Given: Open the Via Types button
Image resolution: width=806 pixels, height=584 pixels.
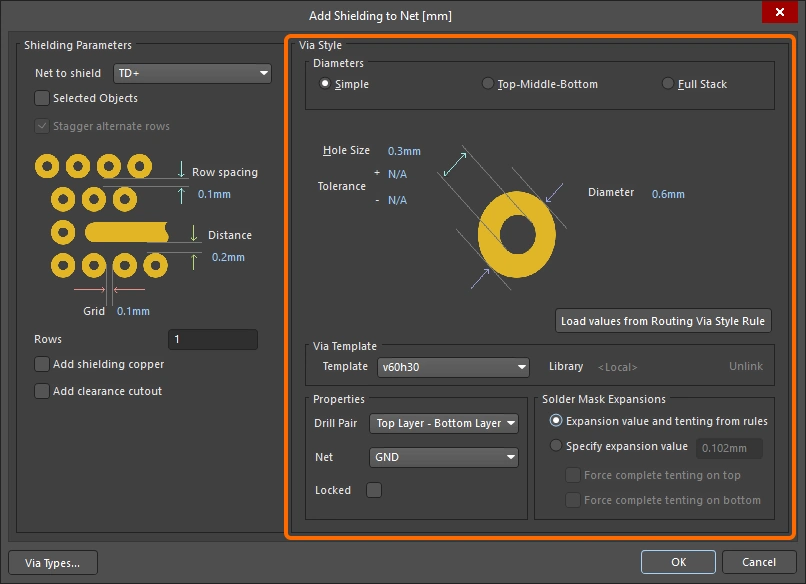Looking at the screenshot, I should pos(53,562).
